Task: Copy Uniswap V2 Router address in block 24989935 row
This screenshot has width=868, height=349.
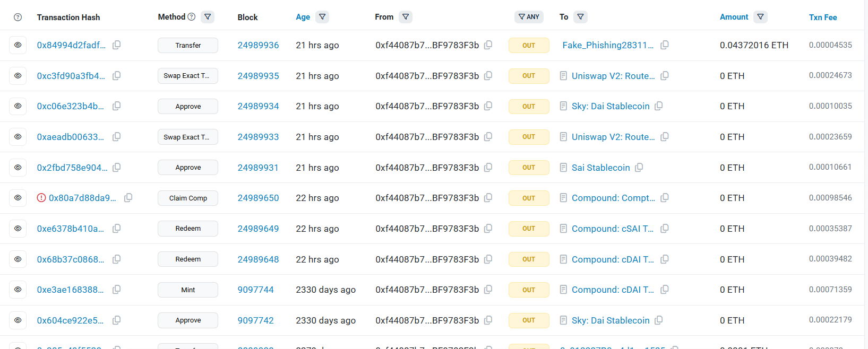Action: point(665,76)
